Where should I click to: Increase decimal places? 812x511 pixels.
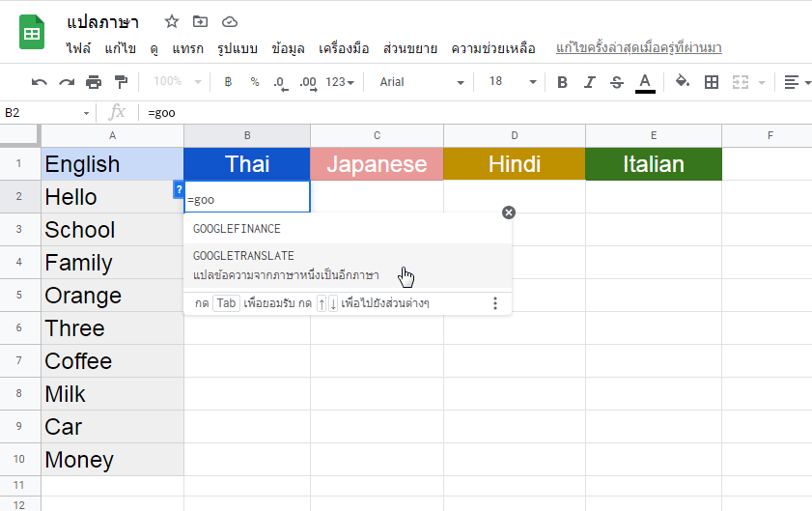pos(308,83)
